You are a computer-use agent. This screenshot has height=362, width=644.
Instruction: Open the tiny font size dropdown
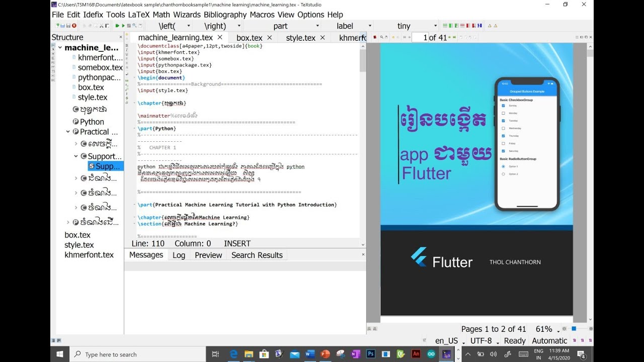(436, 26)
